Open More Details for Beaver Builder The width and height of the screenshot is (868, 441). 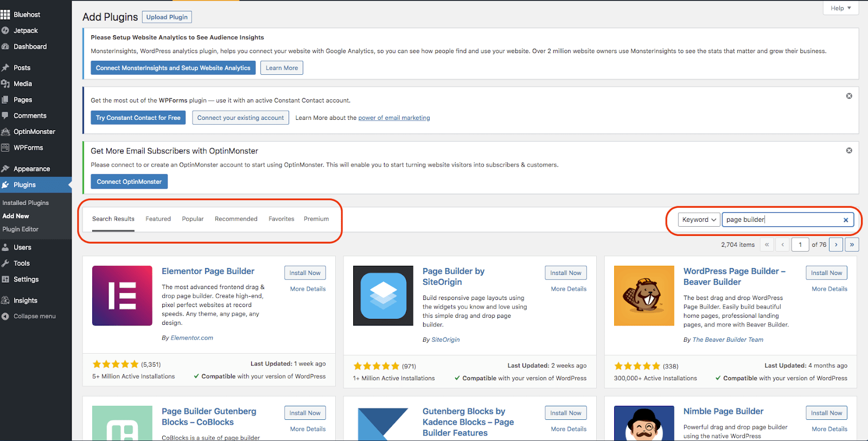point(829,289)
